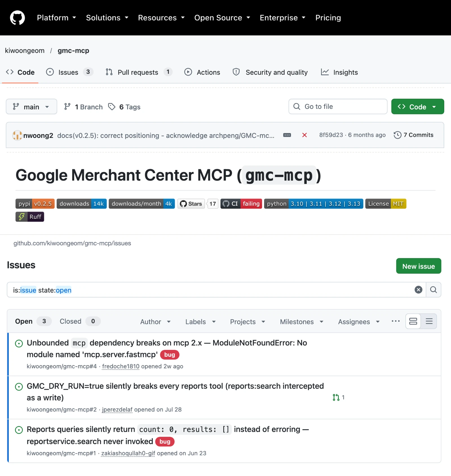This screenshot has width=451, height=476.
Task: Open the green Code dropdown button
Action: pos(417,107)
